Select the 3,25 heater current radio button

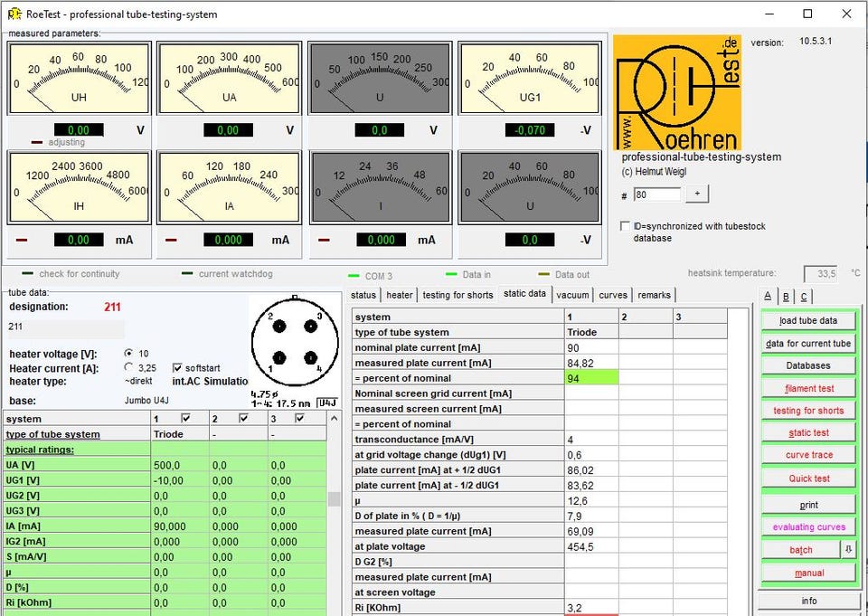coord(129,367)
